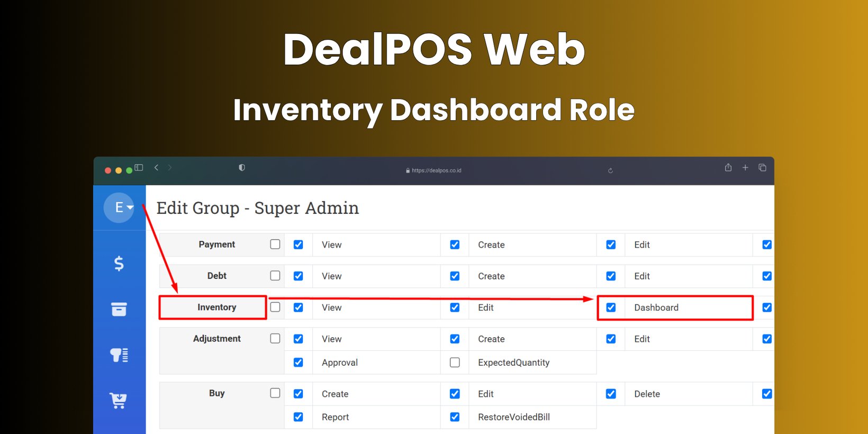Click the 'Dashboard' permission label
Viewport: 868px width, 434px height.
(x=656, y=308)
